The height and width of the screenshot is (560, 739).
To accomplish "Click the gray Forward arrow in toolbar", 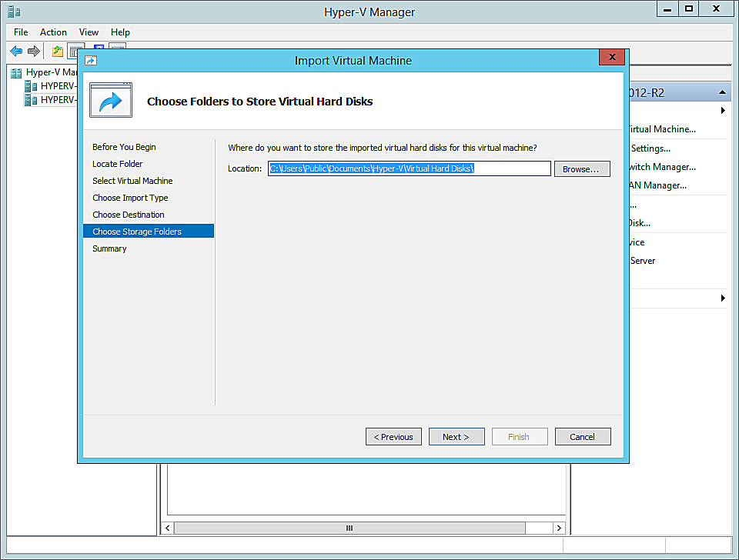I will 33,51.
